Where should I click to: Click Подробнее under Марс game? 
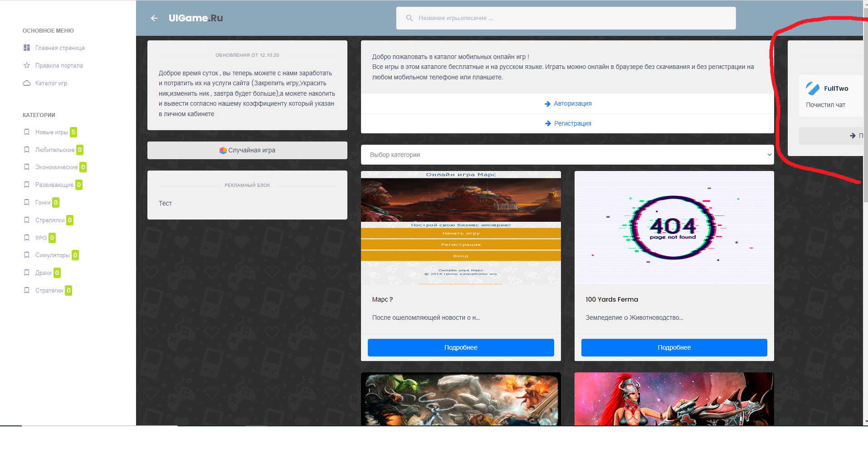pos(461,347)
